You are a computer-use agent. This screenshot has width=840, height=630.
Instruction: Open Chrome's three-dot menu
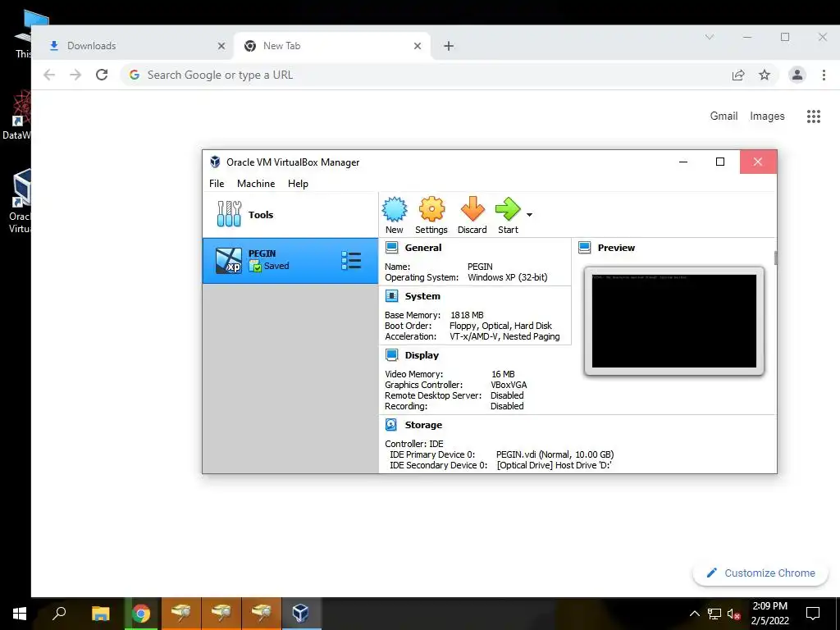point(824,75)
